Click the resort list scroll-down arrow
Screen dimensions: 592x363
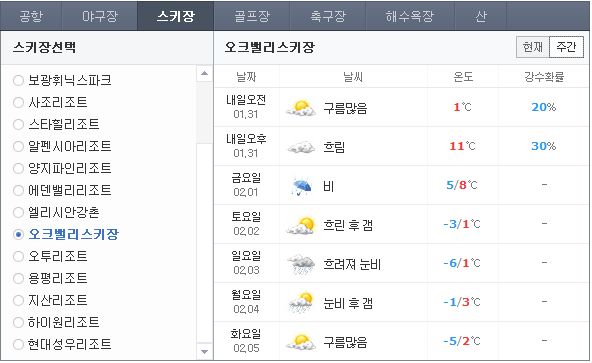tap(204, 352)
